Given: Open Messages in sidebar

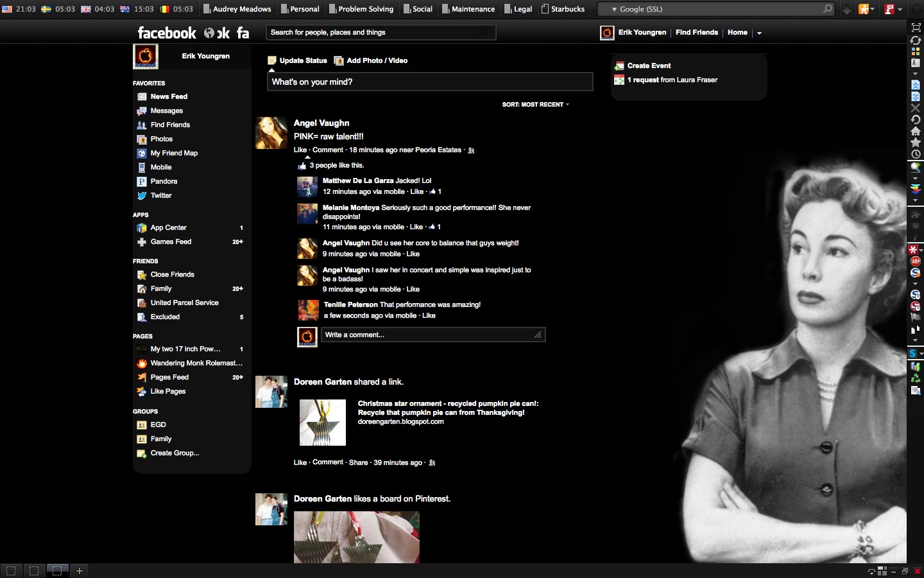Looking at the screenshot, I should pos(166,110).
